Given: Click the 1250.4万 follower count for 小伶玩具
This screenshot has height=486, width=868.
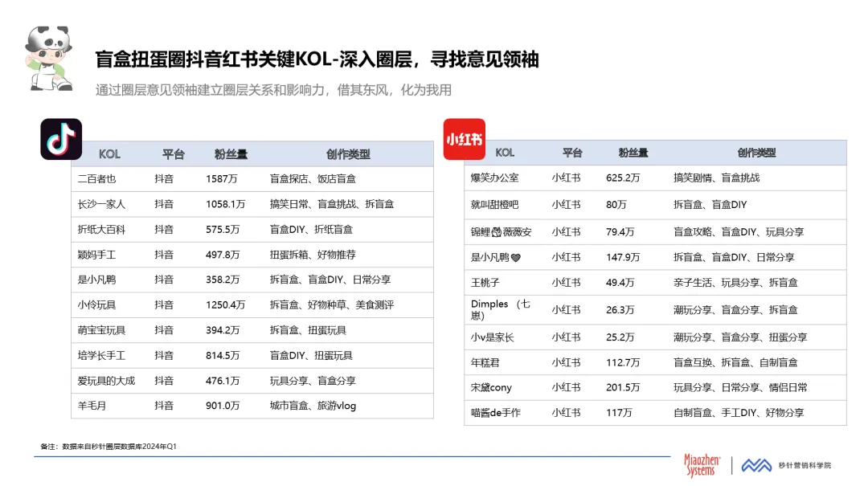Looking at the screenshot, I should [x=225, y=305].
